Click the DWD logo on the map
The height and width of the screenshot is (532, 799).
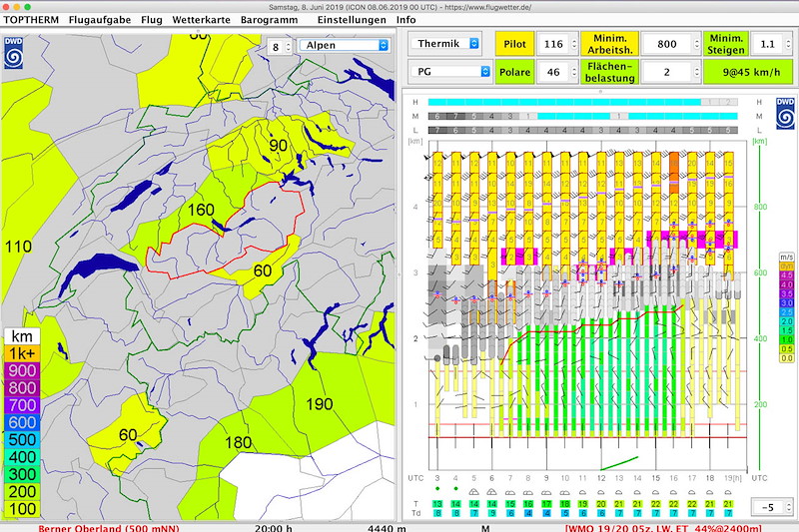(x=13, y=53)
